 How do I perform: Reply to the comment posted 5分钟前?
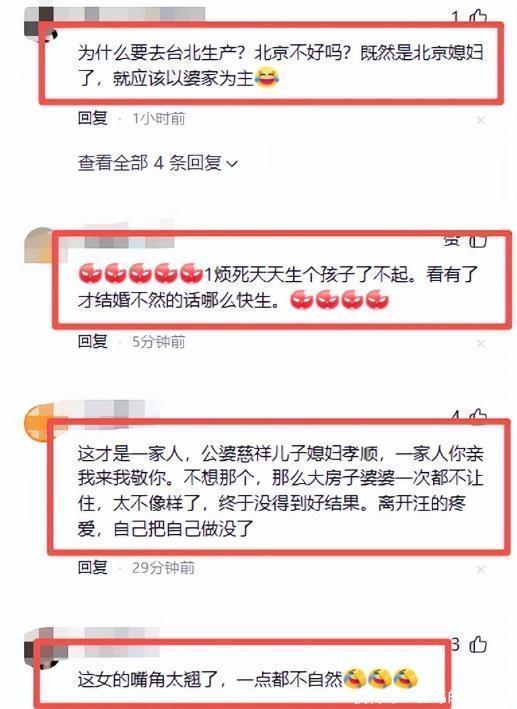coord(92,341)
